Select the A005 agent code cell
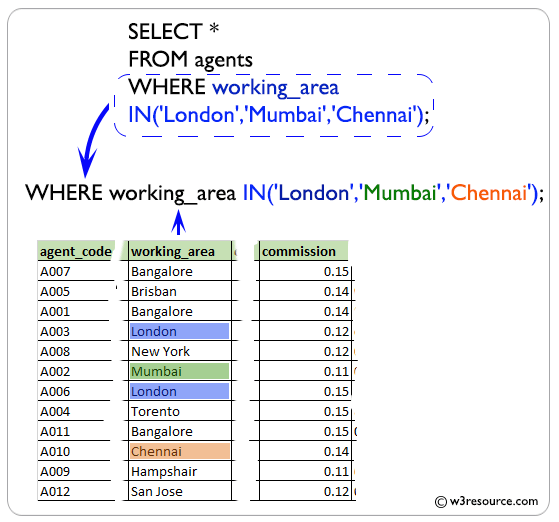 76,291
